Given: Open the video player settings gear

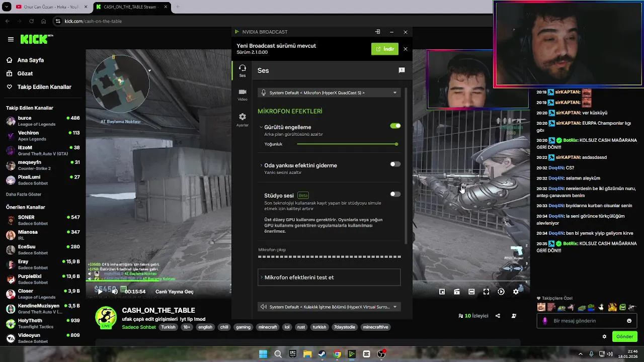Looking at the screenshot, I should point(516,292).
